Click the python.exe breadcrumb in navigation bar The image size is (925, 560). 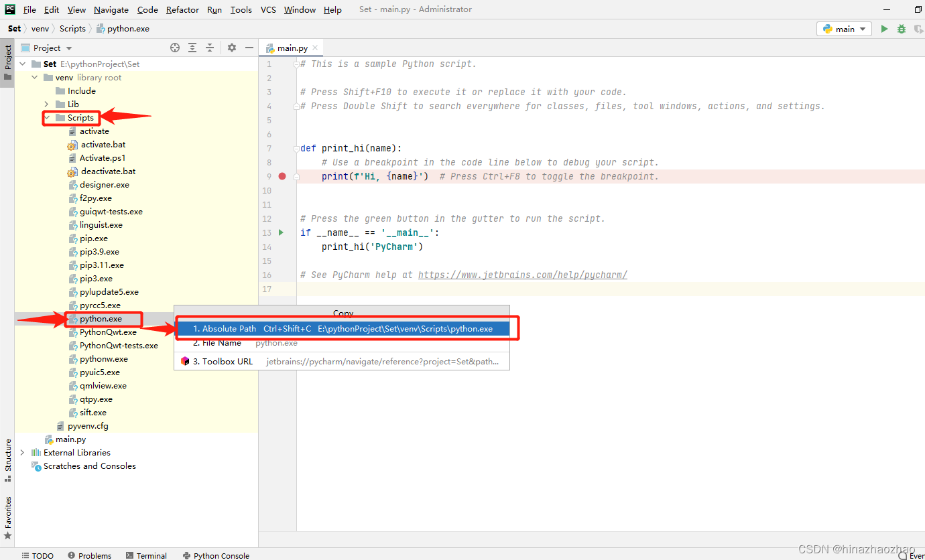[x=123, y=29]
